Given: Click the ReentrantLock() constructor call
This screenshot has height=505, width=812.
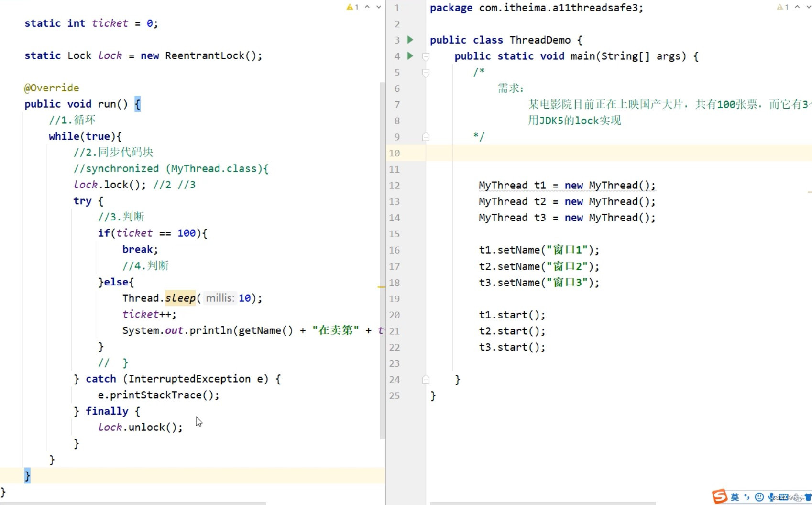Looking at the screenshot, I should 214,56.
